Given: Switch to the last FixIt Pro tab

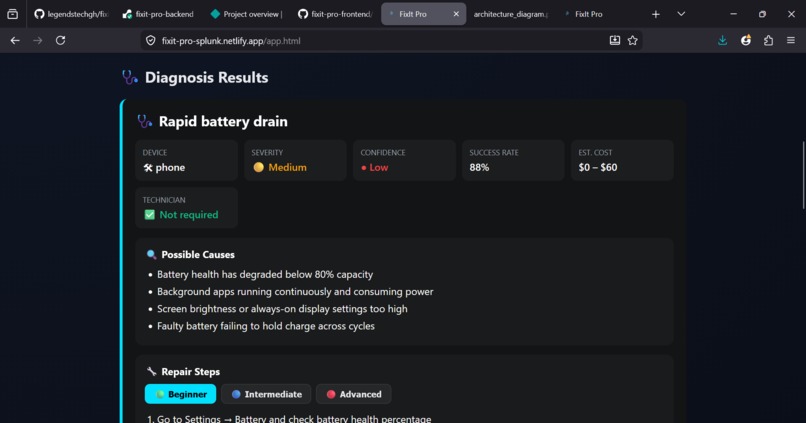Looking at the screenshot, I should coord(589,14).
